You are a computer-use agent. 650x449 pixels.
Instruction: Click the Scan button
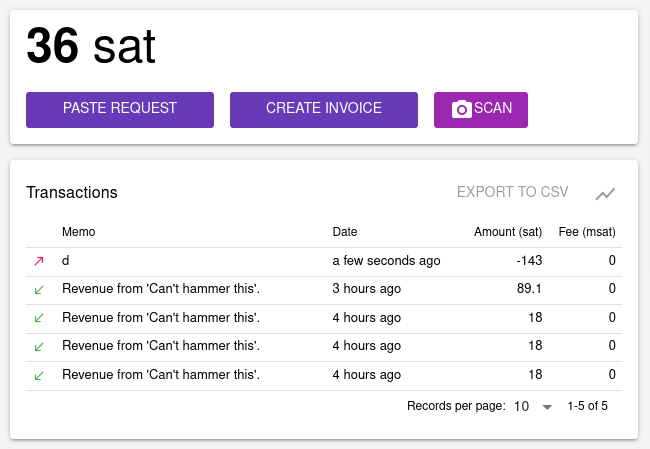click(x=481, y=110)
